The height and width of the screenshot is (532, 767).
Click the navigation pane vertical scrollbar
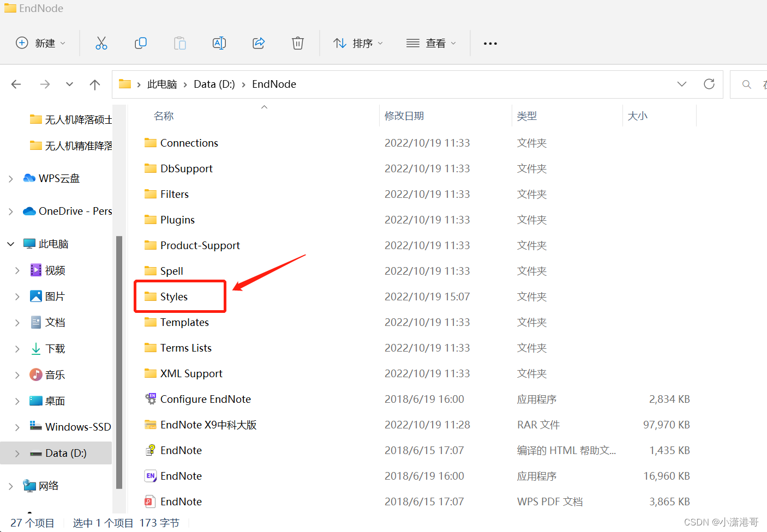click(119, 362)
